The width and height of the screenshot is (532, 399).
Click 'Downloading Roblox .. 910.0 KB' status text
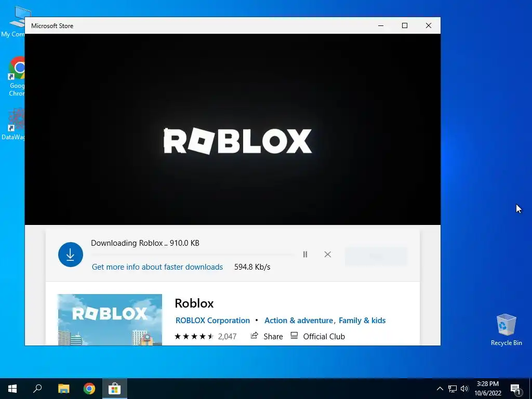[x=145, y=243]
